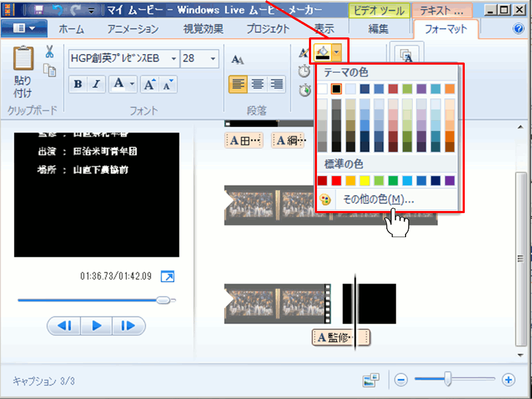The height and width of the screenshot is (399, 532).
Task: Click the help question mark icon
Action: coord(519,29)
